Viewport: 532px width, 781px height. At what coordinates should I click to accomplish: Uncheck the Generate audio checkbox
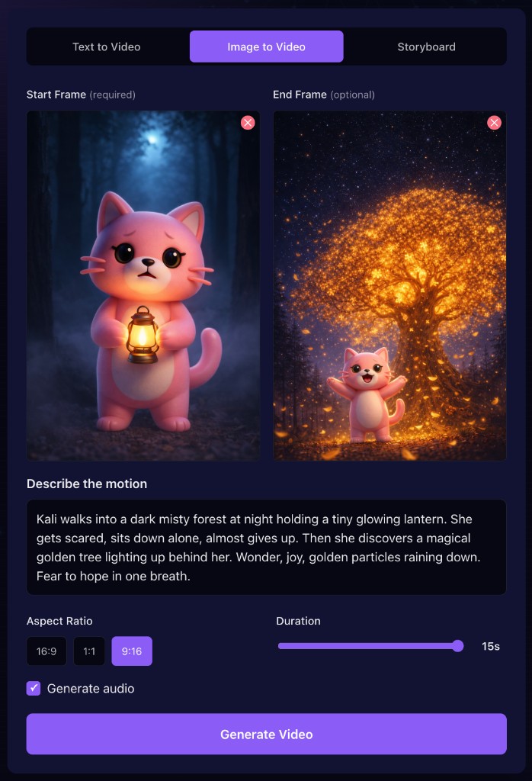34,689
